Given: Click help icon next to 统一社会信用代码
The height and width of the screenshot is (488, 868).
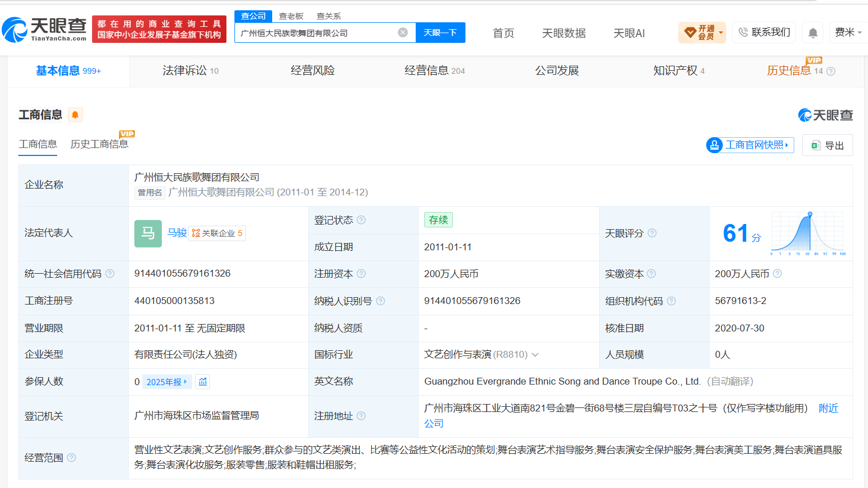Looking at the screenshot, I should point(110,274).
